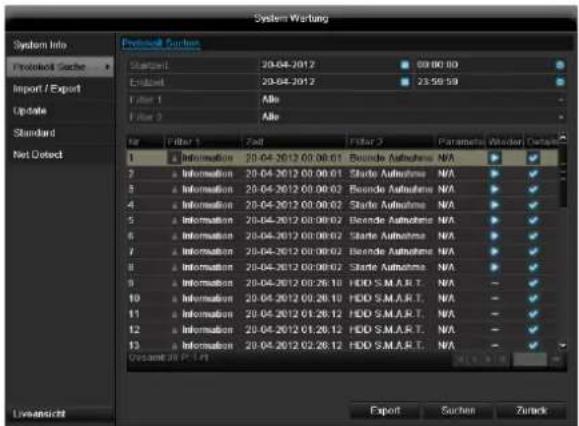Screen dimensions: 579x426
Task: Play recording for log entry 6
Action: 494,236
